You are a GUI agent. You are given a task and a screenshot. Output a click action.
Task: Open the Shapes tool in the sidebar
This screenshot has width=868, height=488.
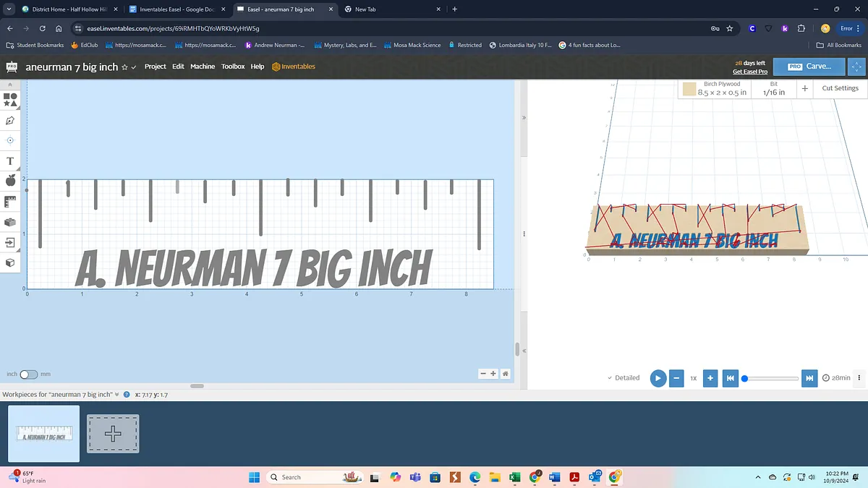point(10,99)
